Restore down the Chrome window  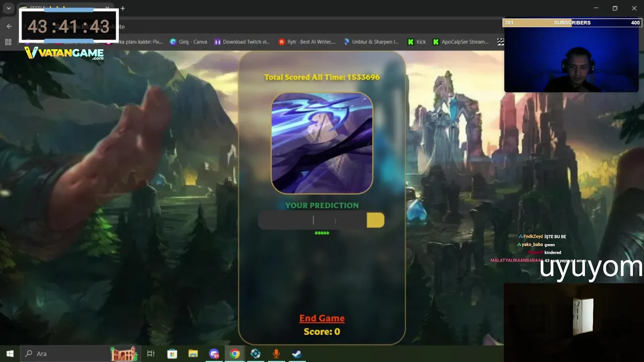pyautogui.click(x=615, y=8)
